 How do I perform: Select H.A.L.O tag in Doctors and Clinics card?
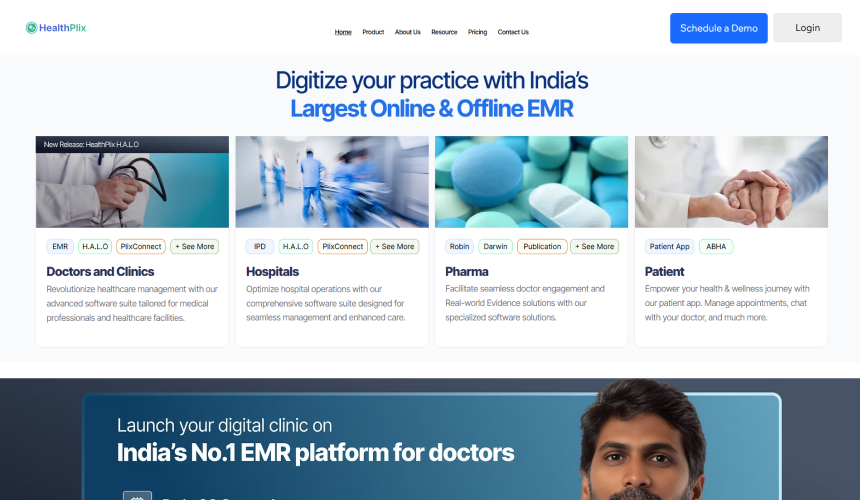[95, 247]
